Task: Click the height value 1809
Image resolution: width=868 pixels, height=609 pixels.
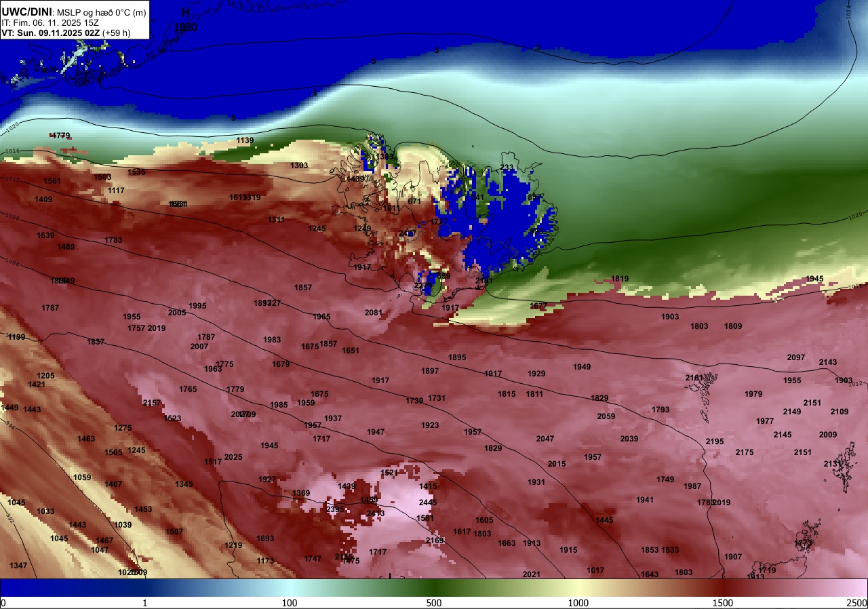Action: (733, 326)
